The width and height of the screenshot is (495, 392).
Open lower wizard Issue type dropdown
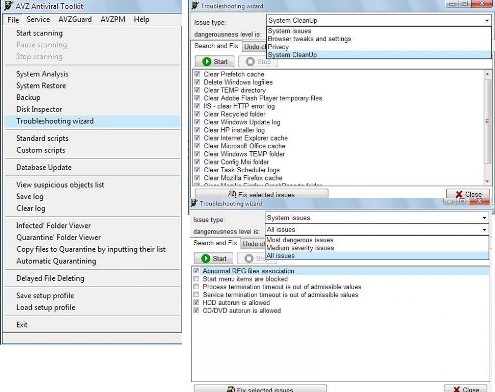[x=377, y=218]
